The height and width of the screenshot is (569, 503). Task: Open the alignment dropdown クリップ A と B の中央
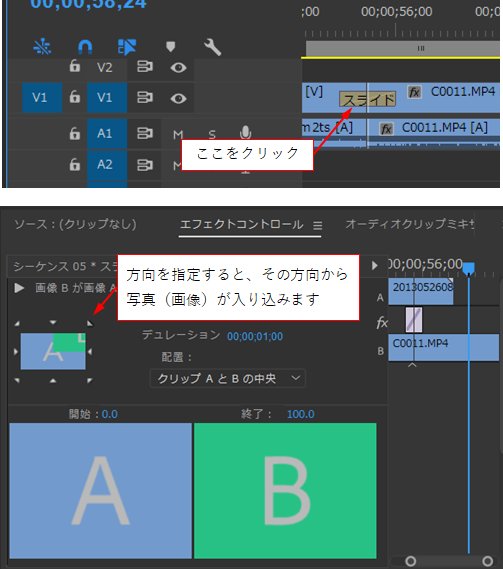tap(228, 378)
